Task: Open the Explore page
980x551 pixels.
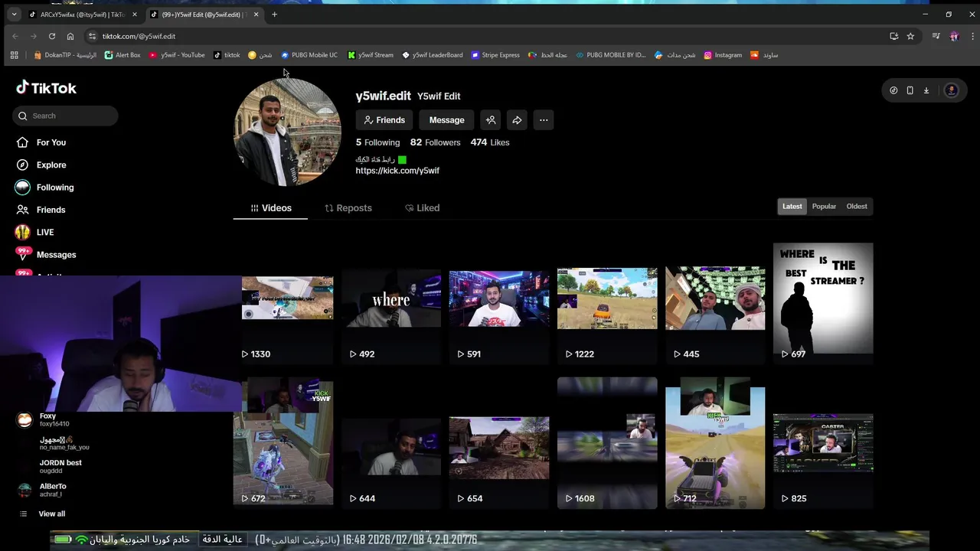Action: click(51, 165)
